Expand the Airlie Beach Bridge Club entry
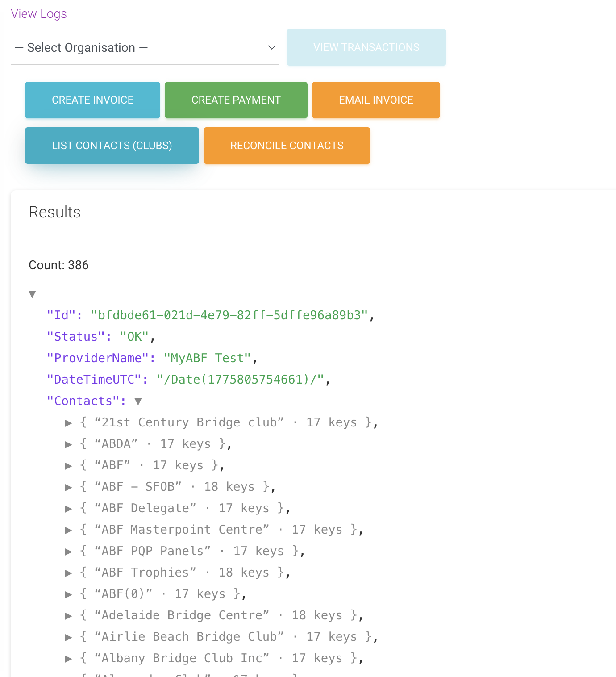The height and width of the screenshot is (677, 616). [x=68, y=637]
